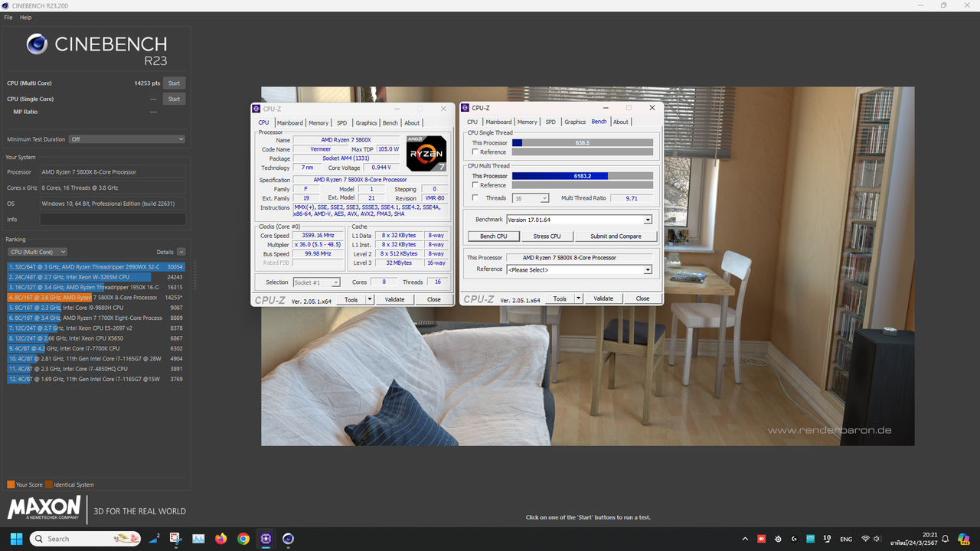Enable the Threads checkbox in the Bench tab
This screenshot has width=980, height=551.
475,197
